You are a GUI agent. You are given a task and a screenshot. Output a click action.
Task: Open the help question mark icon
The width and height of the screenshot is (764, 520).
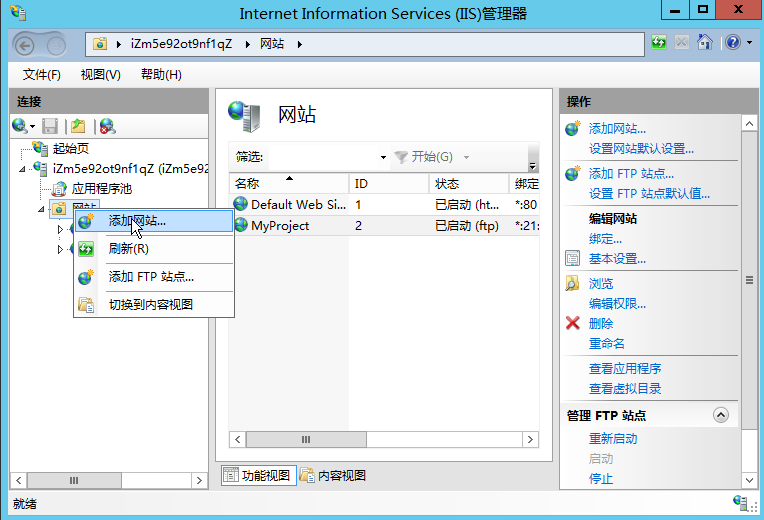pos(733,43)
